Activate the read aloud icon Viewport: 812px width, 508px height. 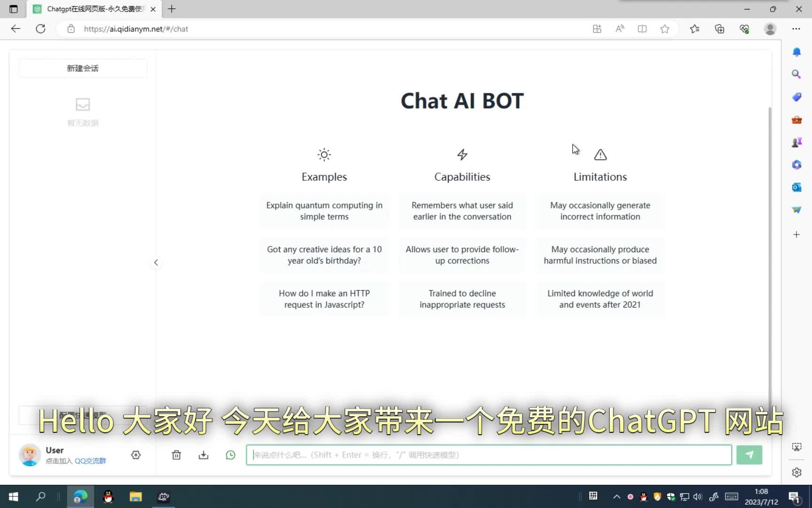[x=620, y=29]
